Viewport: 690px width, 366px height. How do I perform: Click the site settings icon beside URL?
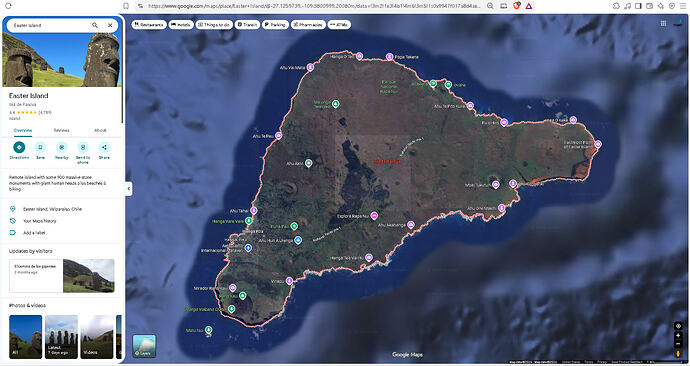click(140, 6)
